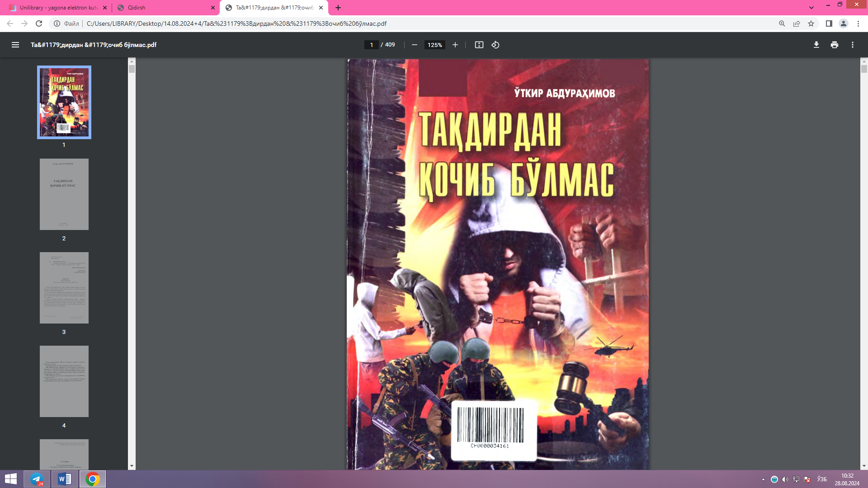Share this page icon
The width and height of the screenshot is (868, 488).
tap(797, 23)
